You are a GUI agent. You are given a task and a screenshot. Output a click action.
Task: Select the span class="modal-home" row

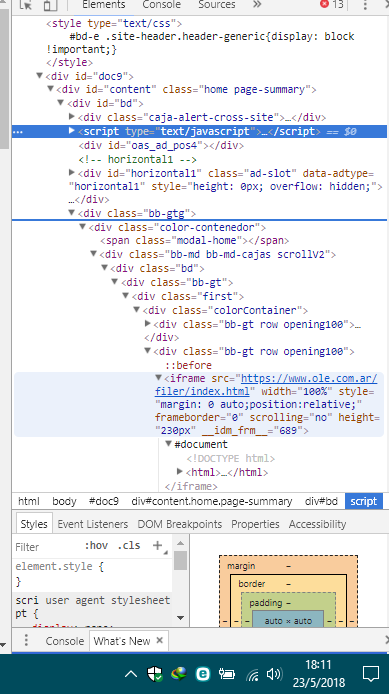(194, 240)
